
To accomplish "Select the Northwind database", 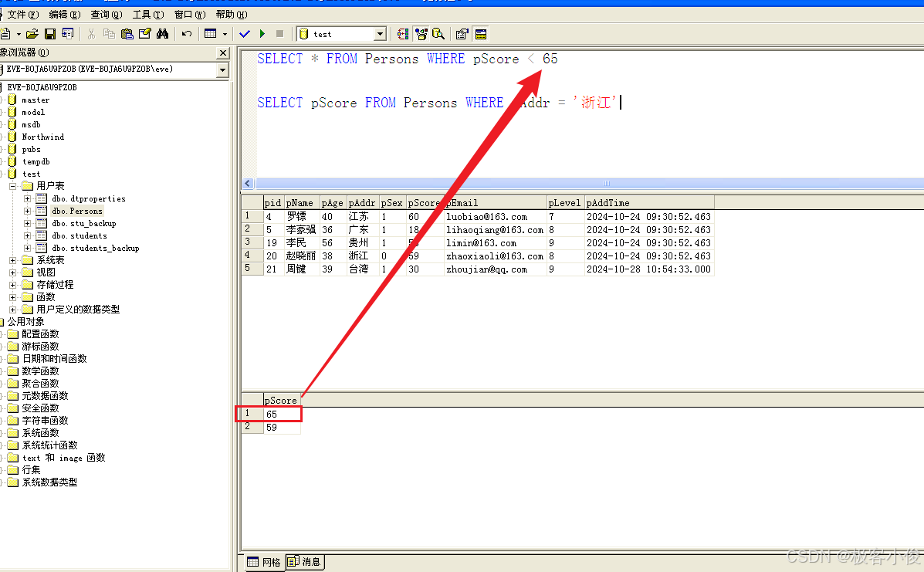I will [x=43, y=137].
